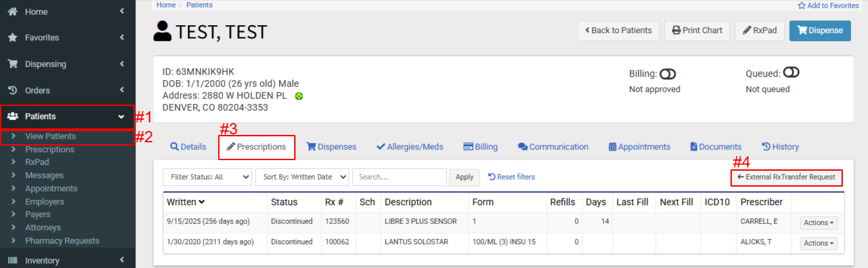Click Rx number 100062
The image size is (868, 268).
(337, 242)
